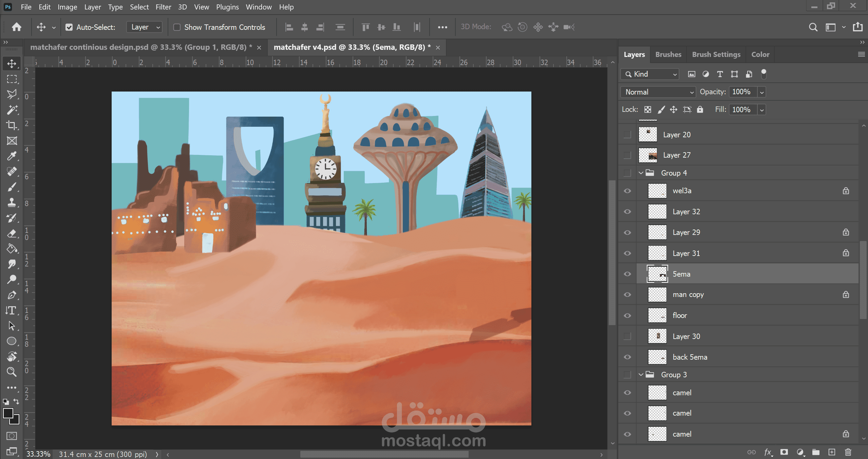Image resolution: width=868 pixels, height=459 pixels.
Task: Click the foreground color swatch
Action: click(8, 413)
